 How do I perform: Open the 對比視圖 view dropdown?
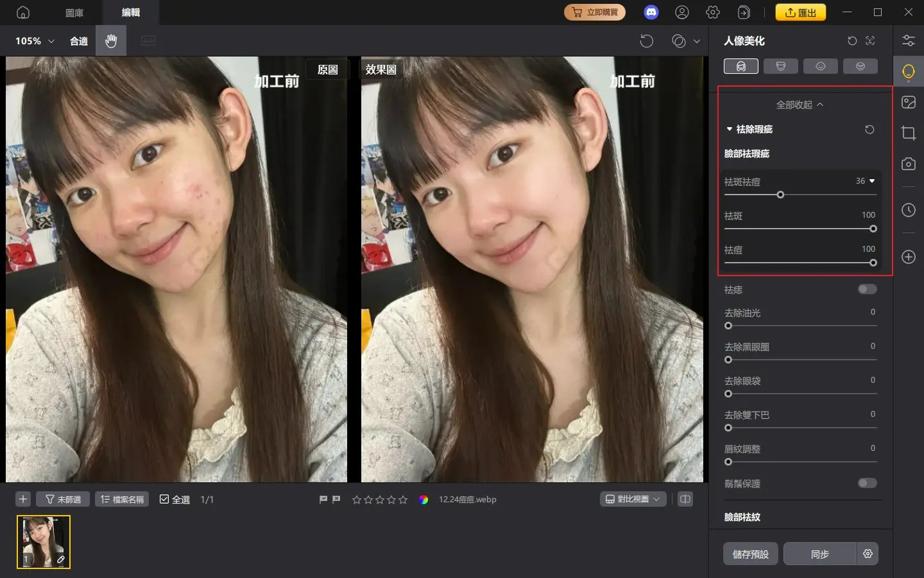pos(633,499)
